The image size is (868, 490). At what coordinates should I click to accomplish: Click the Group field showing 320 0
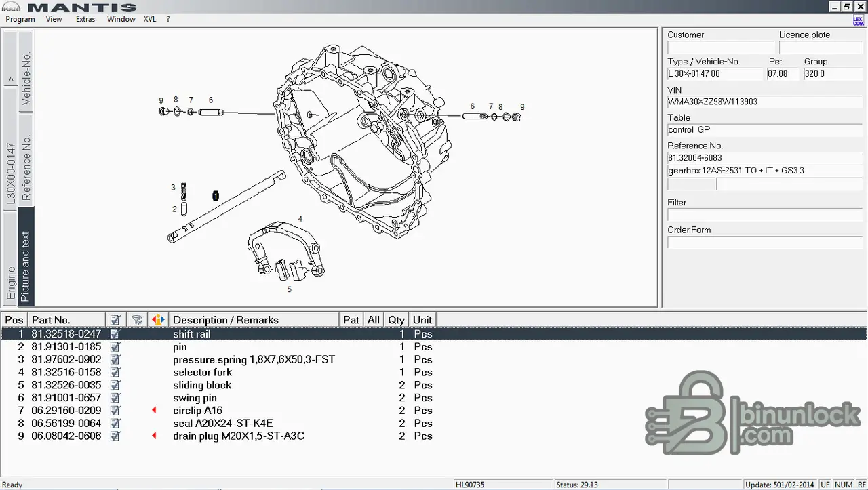tap(833, 74)
